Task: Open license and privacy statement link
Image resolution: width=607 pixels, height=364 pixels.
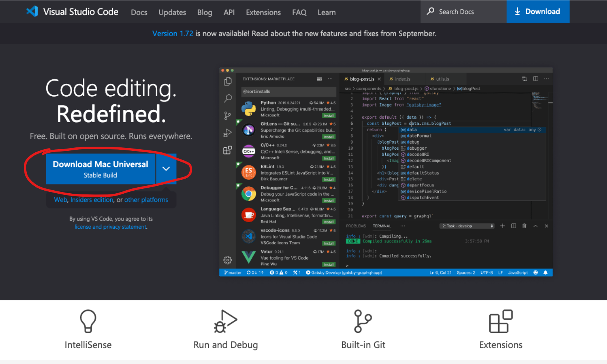Action: coord(111,227)
